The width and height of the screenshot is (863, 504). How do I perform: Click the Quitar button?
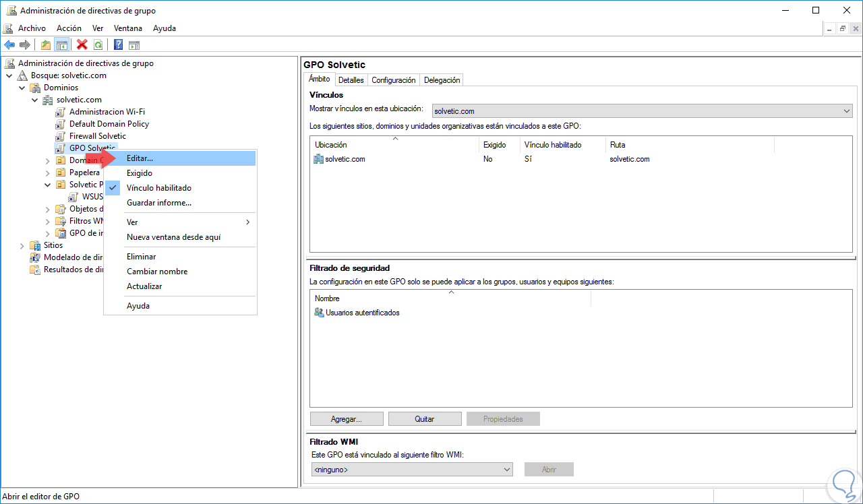tap(425, 419)
